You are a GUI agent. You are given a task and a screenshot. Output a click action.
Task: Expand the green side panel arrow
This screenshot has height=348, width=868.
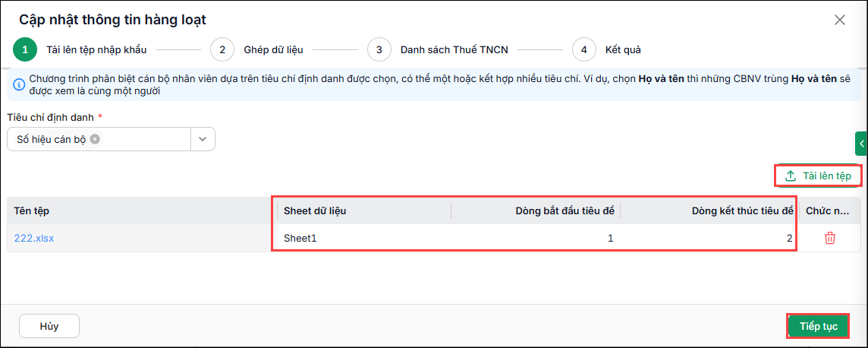(x=862, y=144)
